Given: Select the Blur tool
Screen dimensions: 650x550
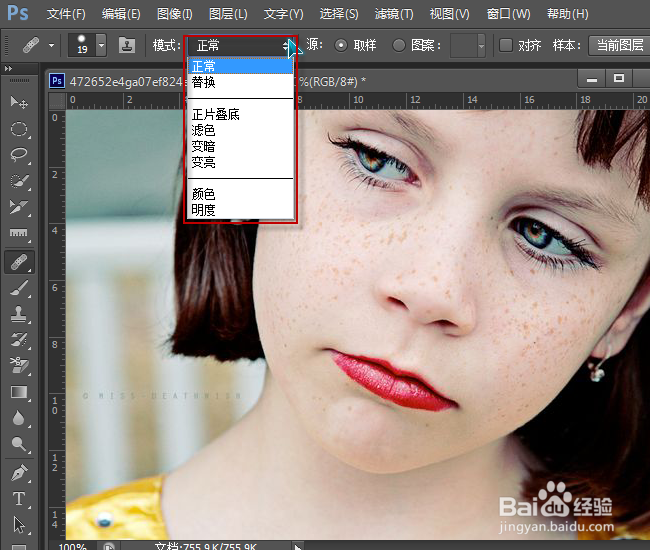Looking at the screenshot, I should (19, 418).
